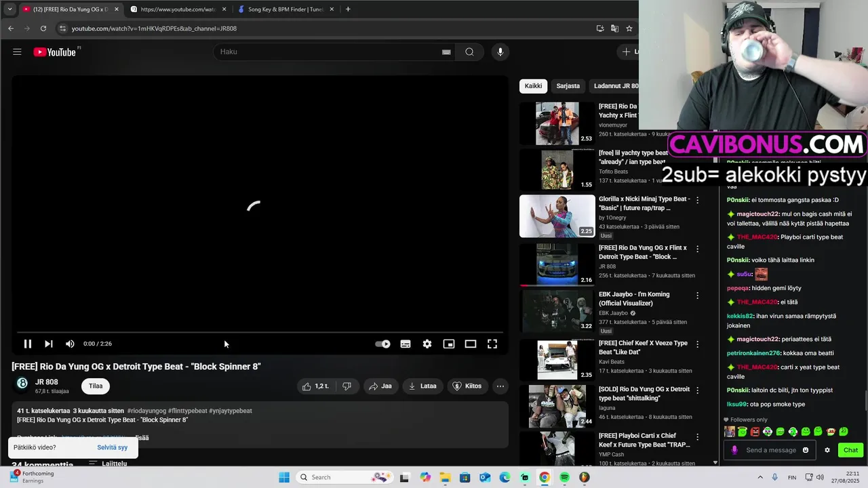This screenshot has height=488, width=868.
Task: Bookmark this page with star icon
Action: [629, 28]
